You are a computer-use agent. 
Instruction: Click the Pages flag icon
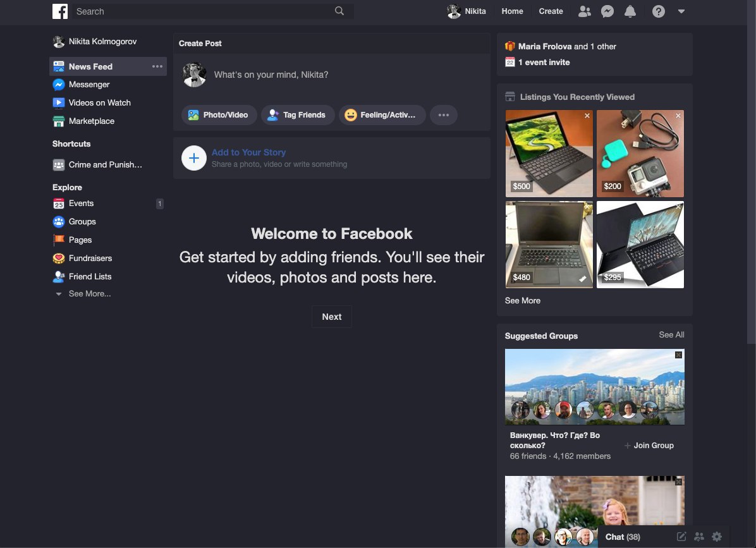(x=59, y=240)
